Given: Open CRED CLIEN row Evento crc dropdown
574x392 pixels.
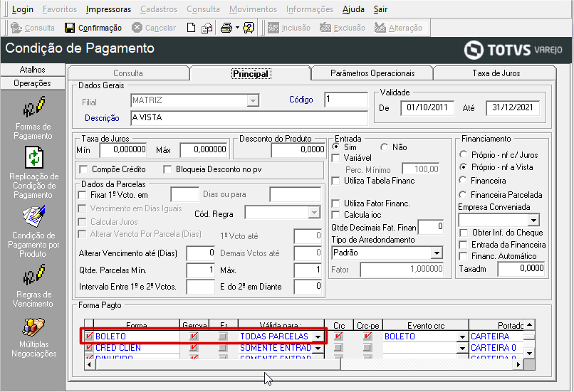Looking at the screenshot, I should pyautogui.click(x=462, y=348).
